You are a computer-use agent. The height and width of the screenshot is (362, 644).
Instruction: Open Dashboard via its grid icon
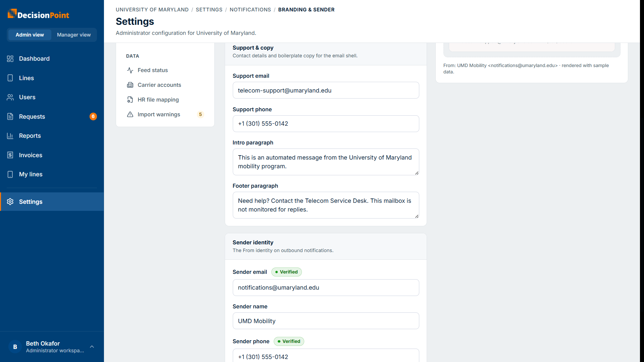10,59
